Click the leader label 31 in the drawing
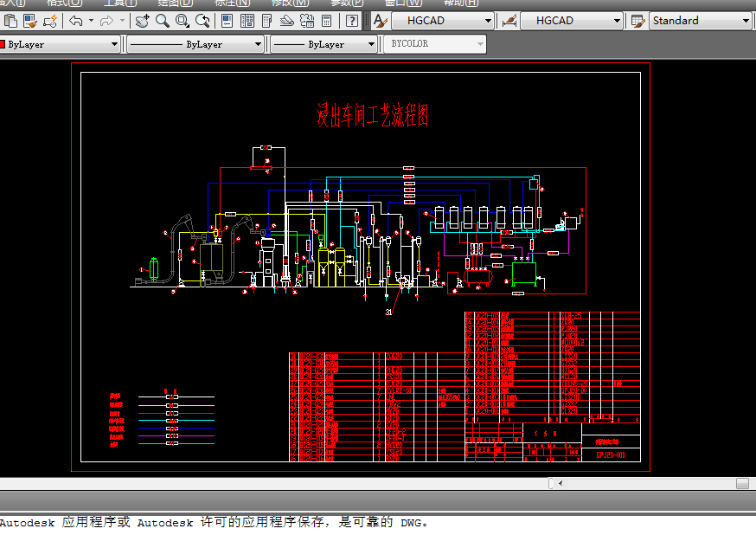 coord(388,313)
